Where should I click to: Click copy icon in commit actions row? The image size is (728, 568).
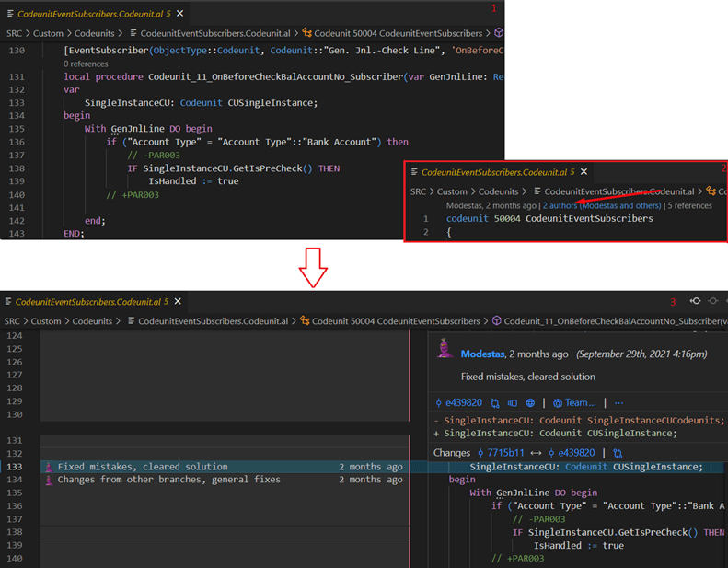tap(512, 403)
